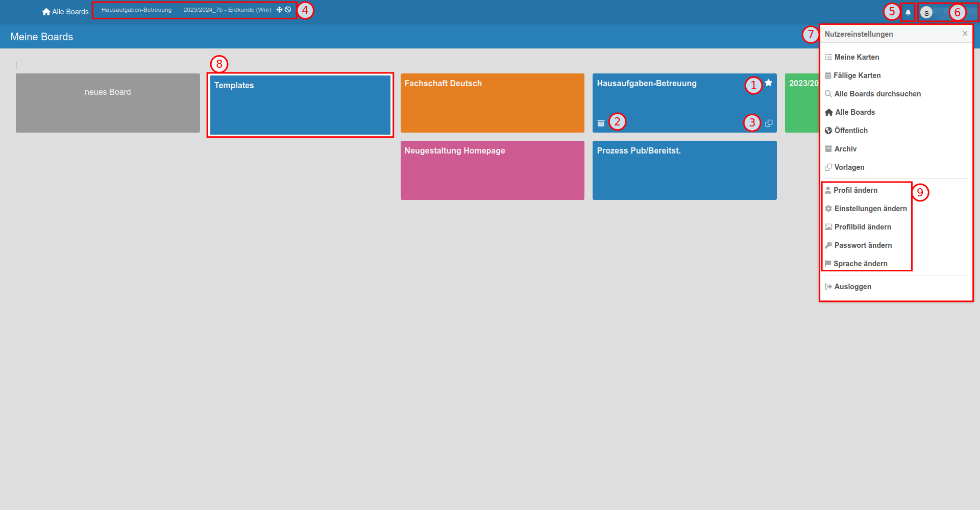980x510 pixels.
Task: Click Passwort ändern
Action: (863, 245)
